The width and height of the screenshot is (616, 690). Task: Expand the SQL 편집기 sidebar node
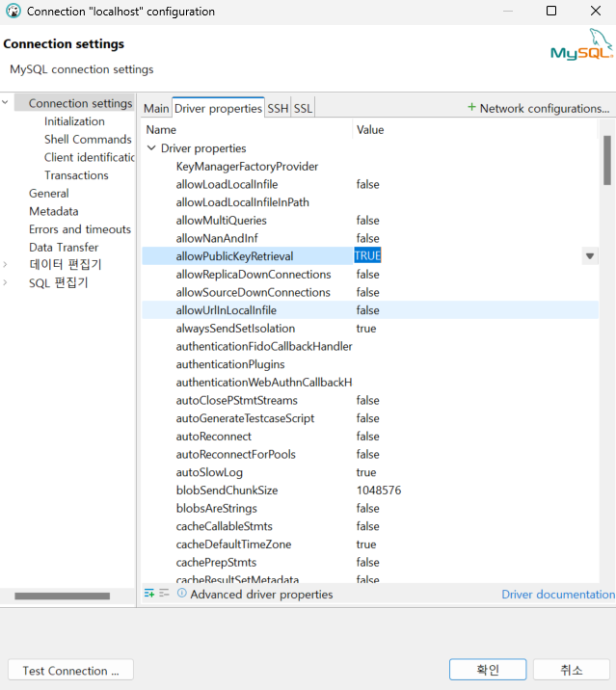pos(5,282)
